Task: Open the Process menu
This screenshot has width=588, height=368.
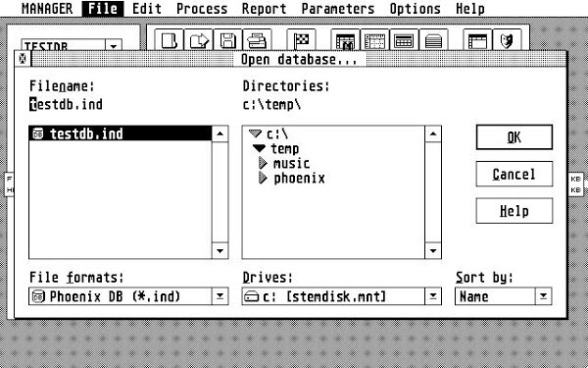Action: click(x=202, y=9)
